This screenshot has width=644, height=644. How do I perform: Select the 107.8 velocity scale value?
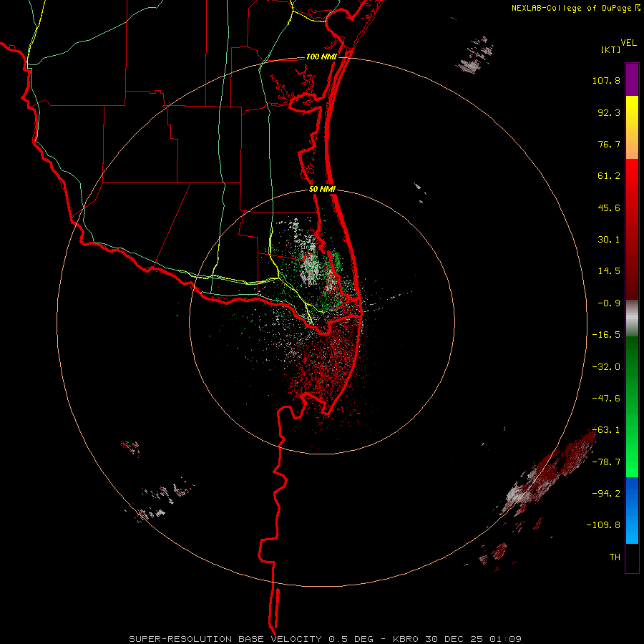click(x=606, y=80)
